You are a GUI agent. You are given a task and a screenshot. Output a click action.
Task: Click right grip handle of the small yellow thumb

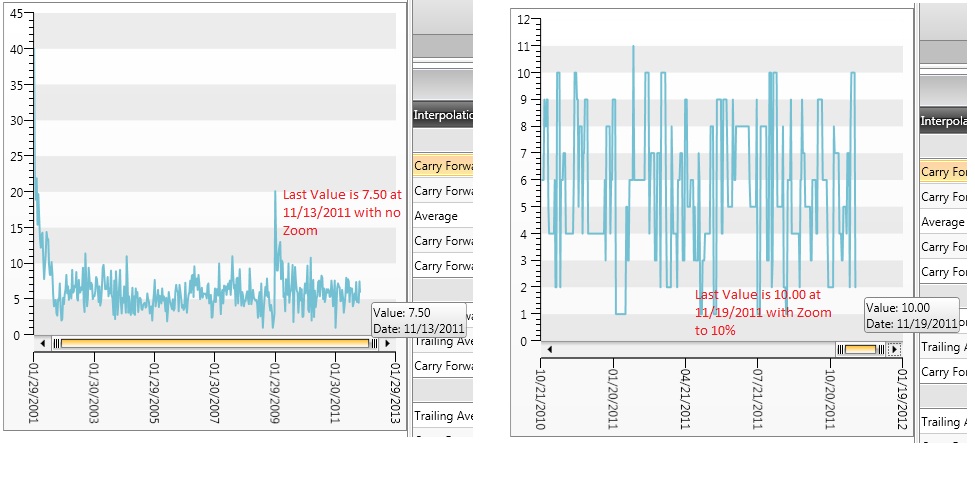click(x=881, y=350)
